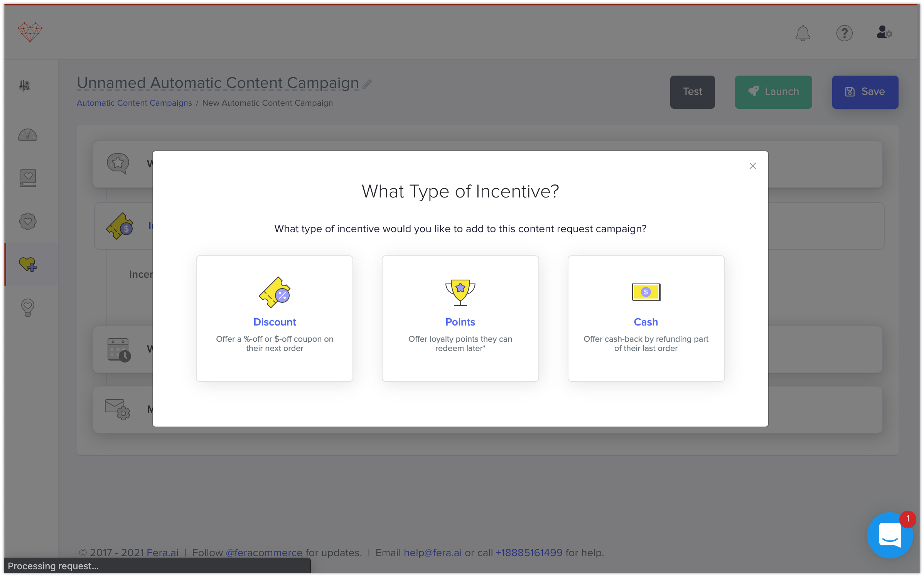This screenshot has height=577, width=924.
Task: Select the dashboard speedometer icon in sidebar
Action: point(27,135)
